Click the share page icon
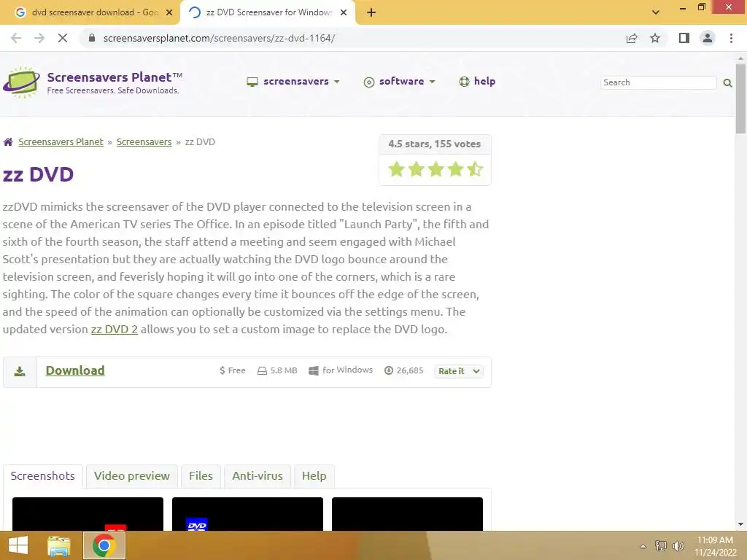747x560 pixels. click(x=632, y=38)
